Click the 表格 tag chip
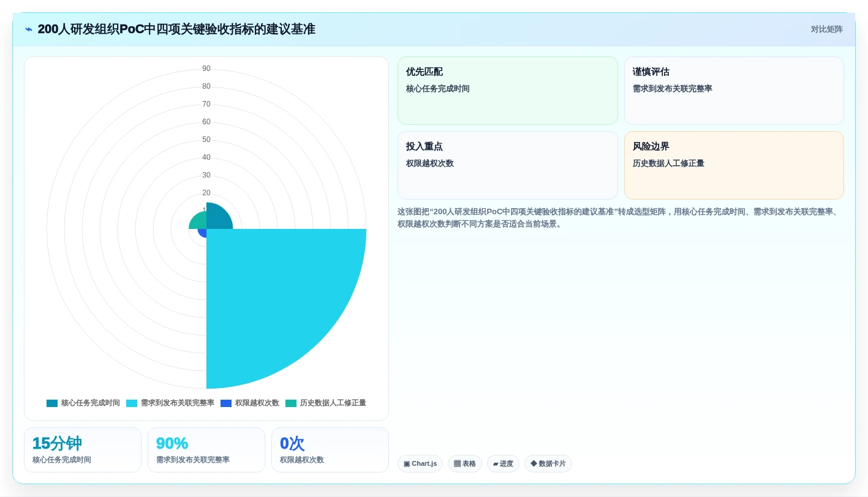 point(465,463)
